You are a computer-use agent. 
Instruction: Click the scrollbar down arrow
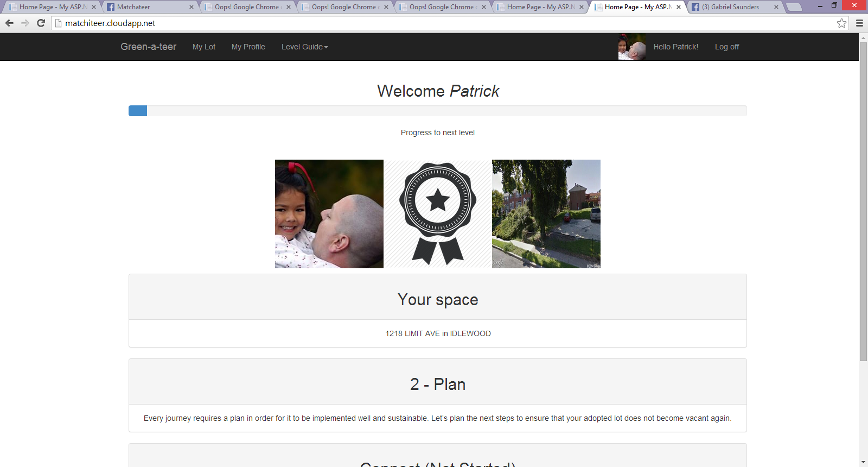pyautogui.click(x=864, y=463)
